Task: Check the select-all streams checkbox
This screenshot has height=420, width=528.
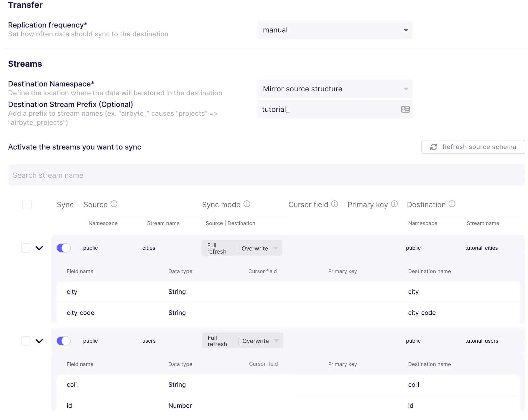Action: [x=27, y=205]
